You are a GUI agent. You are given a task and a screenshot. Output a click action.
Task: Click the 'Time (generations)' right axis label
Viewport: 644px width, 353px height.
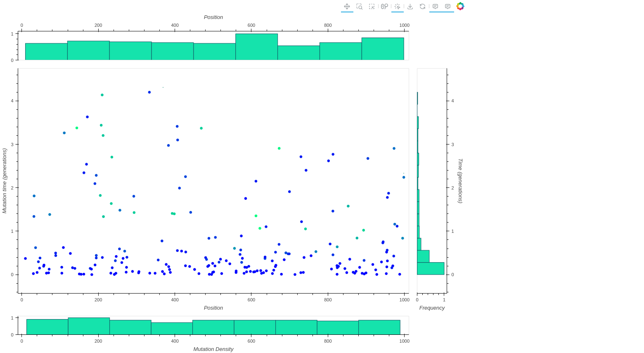pyautogui.click(x=460, y=181)
